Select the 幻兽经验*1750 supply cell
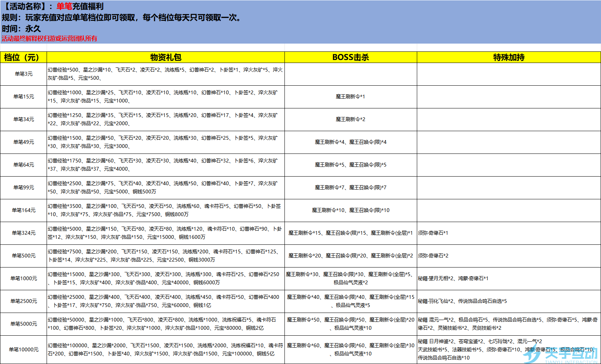 pyautogui.click(x=166, y=165)
